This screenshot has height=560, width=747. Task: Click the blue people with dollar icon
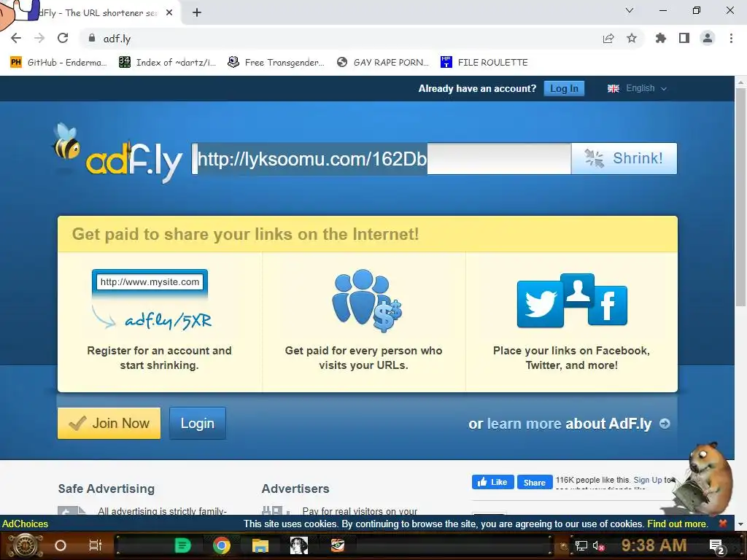click(x=366, y=300)
